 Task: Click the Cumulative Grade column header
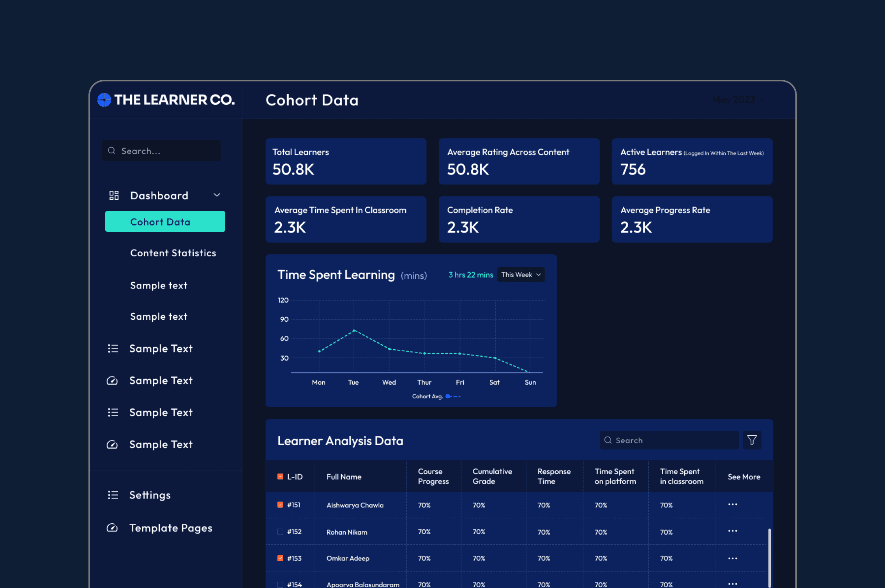click(x=492, y=476)
